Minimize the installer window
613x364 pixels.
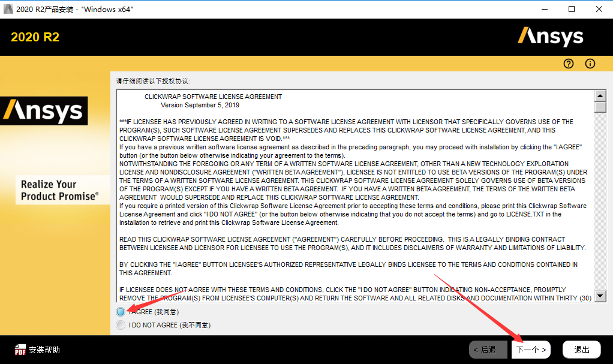coord(543,9)
